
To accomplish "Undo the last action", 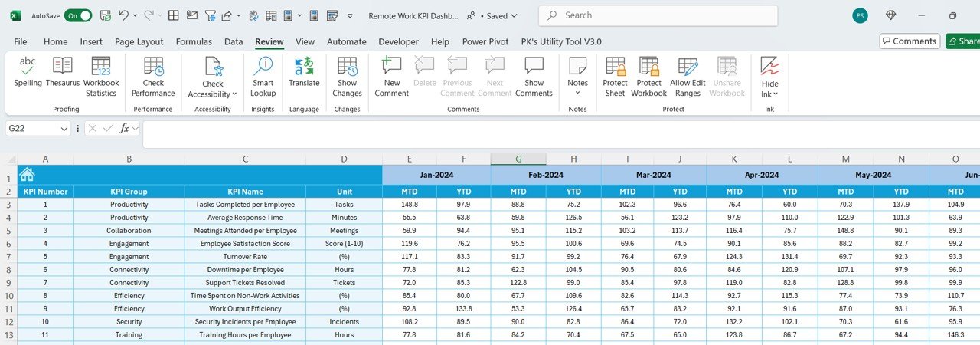I will 123,15.
